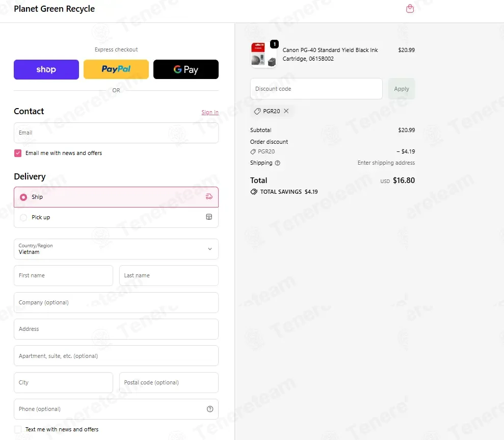Pay with Google Pay express button
The image size is (504, 440).
coord(186,69)
